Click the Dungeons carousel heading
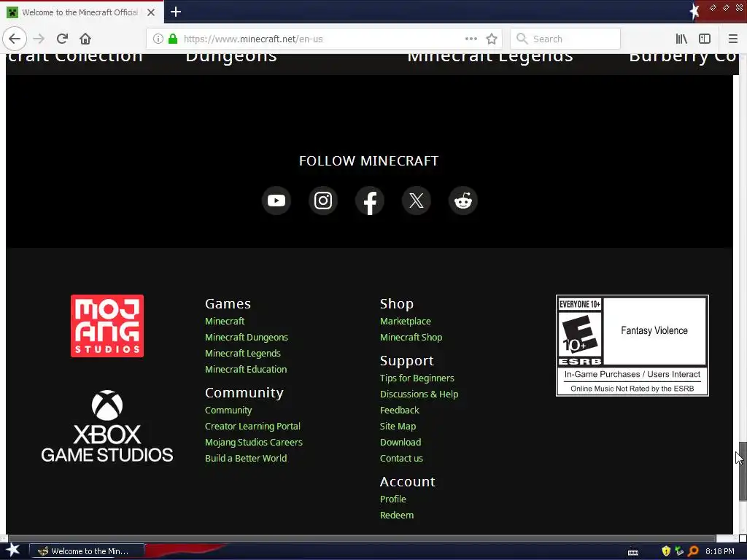The width and height of the screenshot is (747, 560). (231, 58)
